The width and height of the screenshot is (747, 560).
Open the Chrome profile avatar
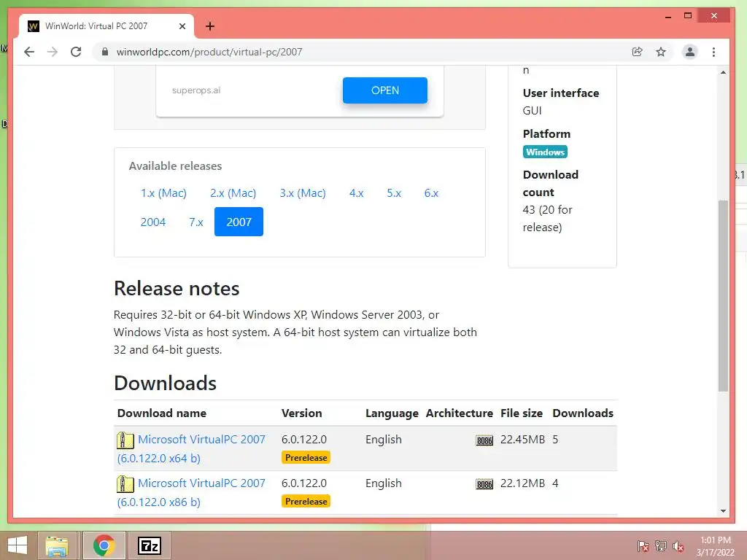pyautogui.click(x=689, y=52)
